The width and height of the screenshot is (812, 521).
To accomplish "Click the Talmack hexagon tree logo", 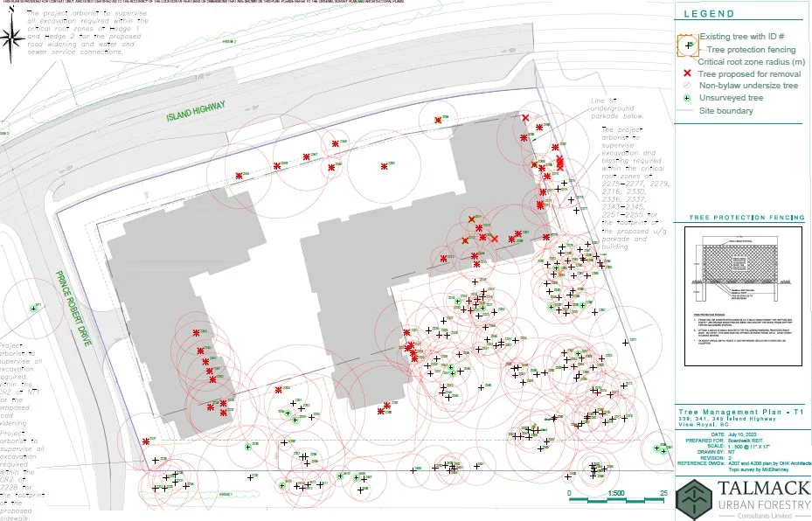I will point(694,498).
